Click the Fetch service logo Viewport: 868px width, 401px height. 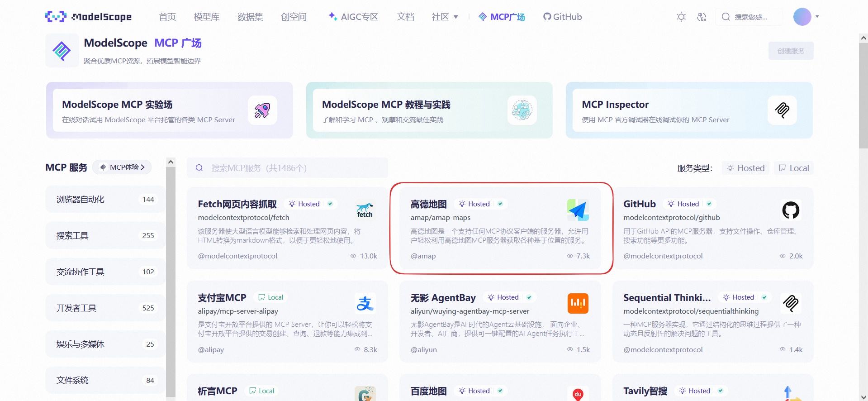click(x=365, y=210)
